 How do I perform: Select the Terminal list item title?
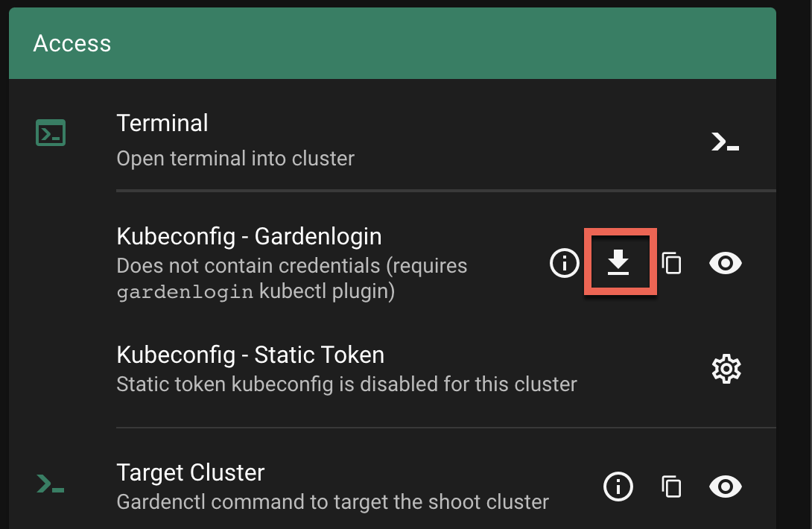(x=162, y=123)
